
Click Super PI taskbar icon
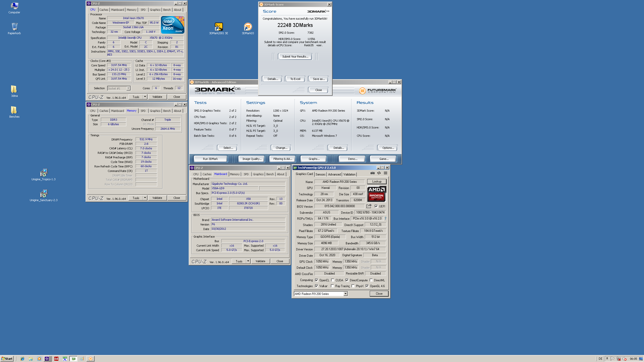[65, 359]
